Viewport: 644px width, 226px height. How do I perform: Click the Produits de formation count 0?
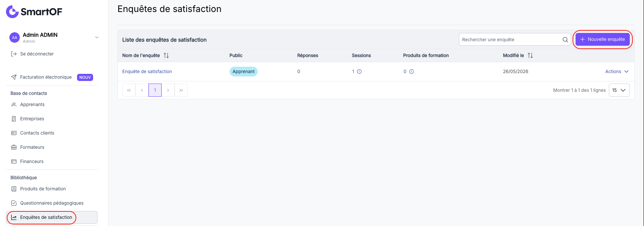click(x=405, y=72)
